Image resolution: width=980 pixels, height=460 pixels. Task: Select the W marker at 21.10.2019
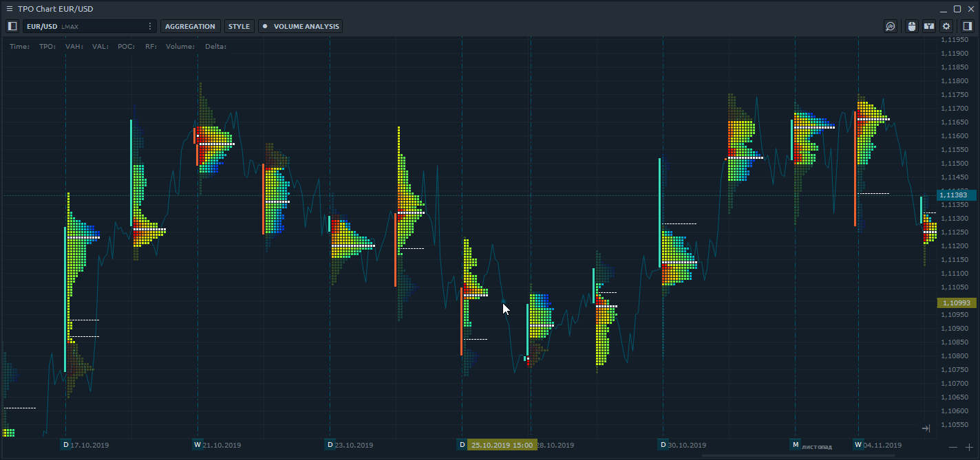click(198, 444)
